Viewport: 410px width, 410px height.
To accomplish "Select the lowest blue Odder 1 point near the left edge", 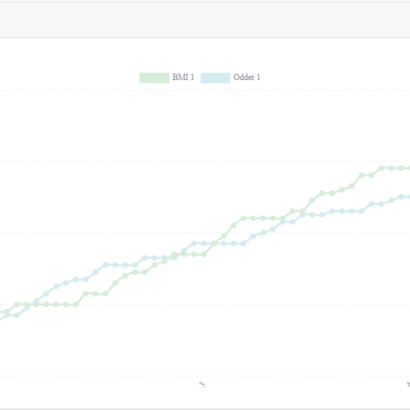I will click(16, 315).
